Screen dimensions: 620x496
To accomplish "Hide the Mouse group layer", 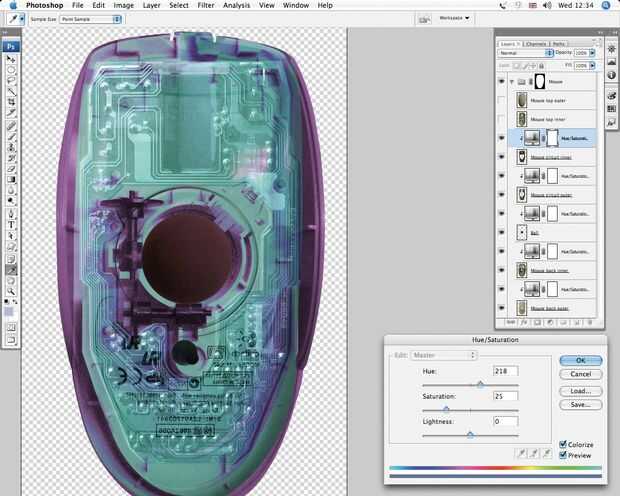I will 501,81.
